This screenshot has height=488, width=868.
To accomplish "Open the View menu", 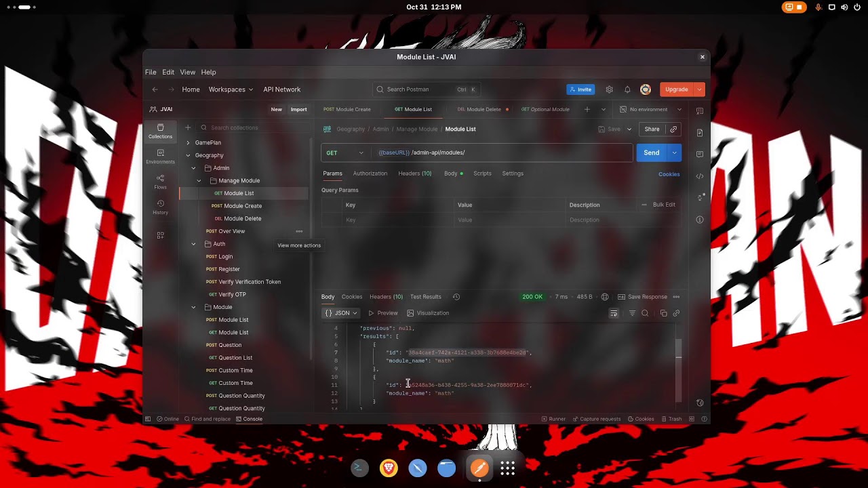I will (x=188, y=73).
